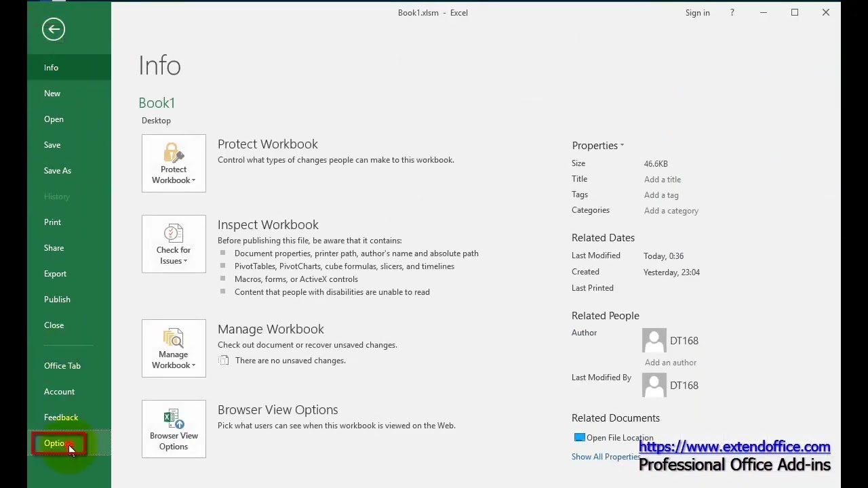This screenshot has height=488, width=868.
Task: Click Created value Yesterday, 23:04
Action: [x=671, y=272]
